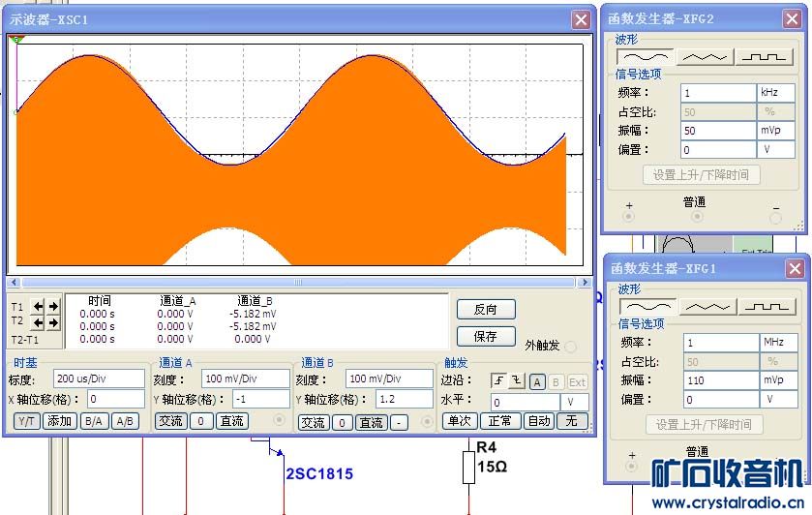Click the 反向 (reverse) button
812x515 pixels.
coord(486,310)
